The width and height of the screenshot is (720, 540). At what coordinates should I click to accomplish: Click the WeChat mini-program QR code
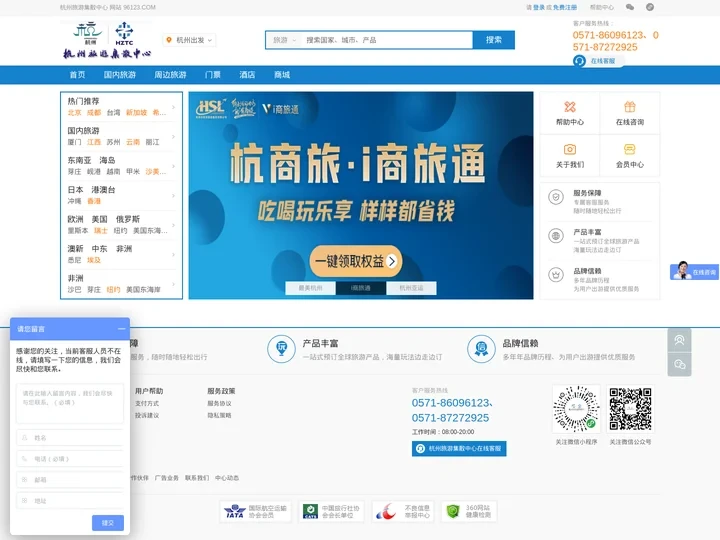click(576, 409)
